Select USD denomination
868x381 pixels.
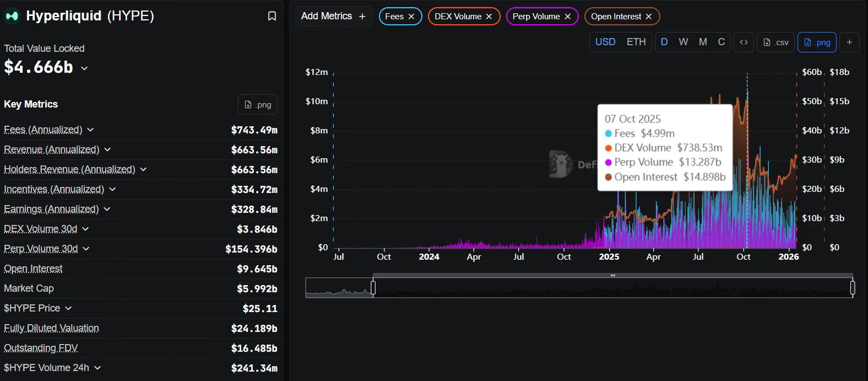coord(605,42)
